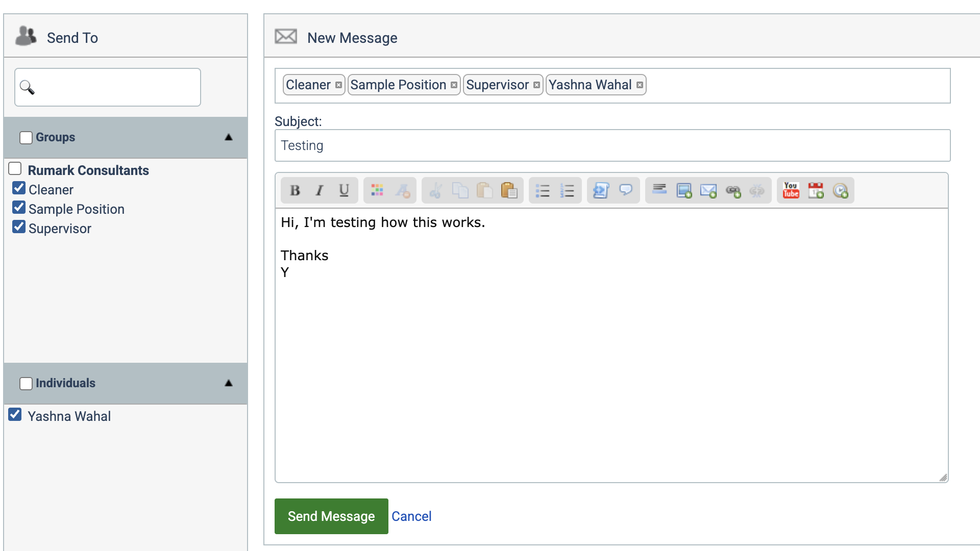Remove Supervisor recipient tag
980x551 pixels.
[x=536, y=85]
